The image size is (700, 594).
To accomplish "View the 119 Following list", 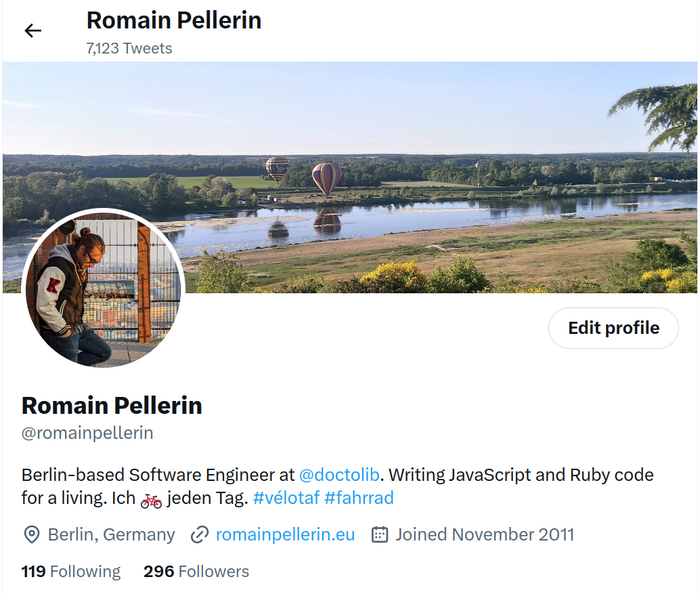I will point(71,571).
